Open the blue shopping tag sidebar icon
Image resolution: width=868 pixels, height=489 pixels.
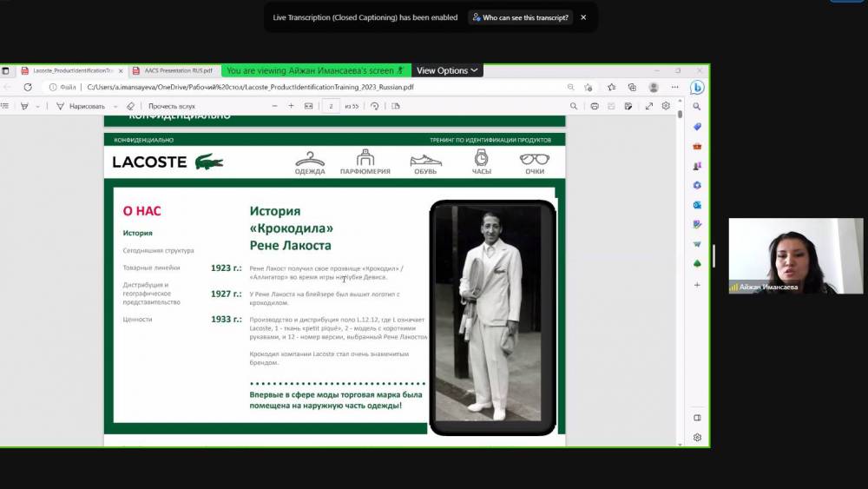point(697,127)
